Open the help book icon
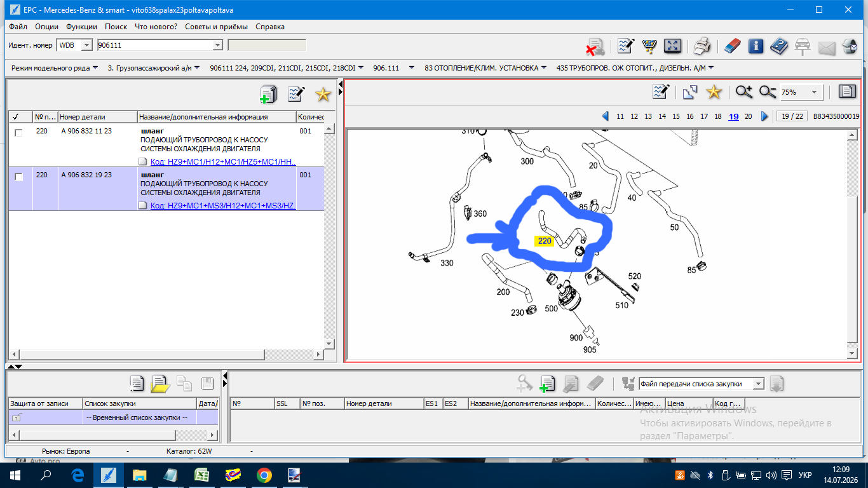Viewport: 868px width, 488px height. click(779, 46)
